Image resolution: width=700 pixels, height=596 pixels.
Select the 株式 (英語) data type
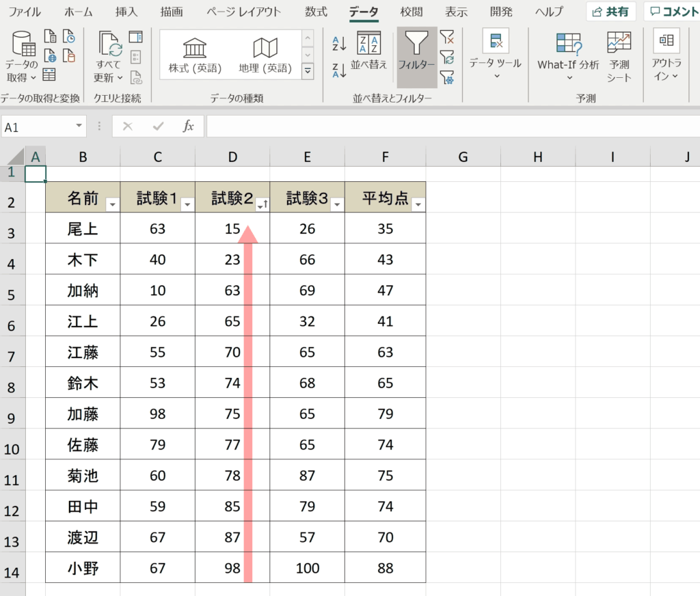pyautogui.click(x=195, y=55)
